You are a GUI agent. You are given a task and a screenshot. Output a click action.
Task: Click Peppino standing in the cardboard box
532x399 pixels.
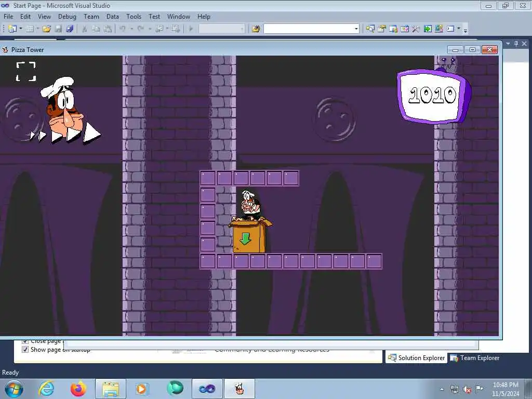tap(250, 205)
